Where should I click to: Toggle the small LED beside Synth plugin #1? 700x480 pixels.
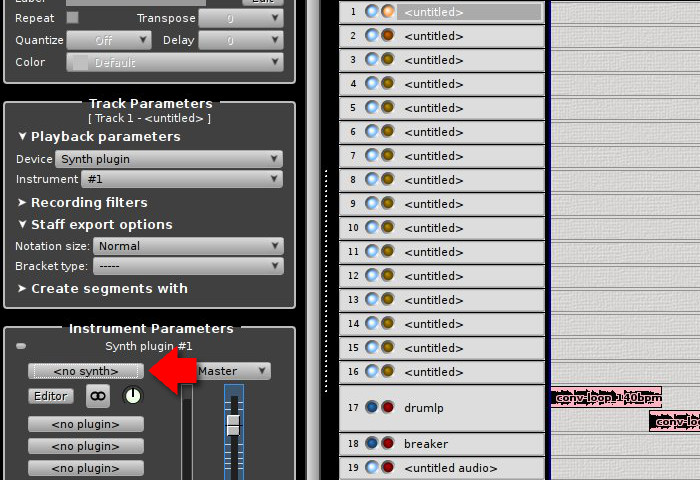(21, 346)
